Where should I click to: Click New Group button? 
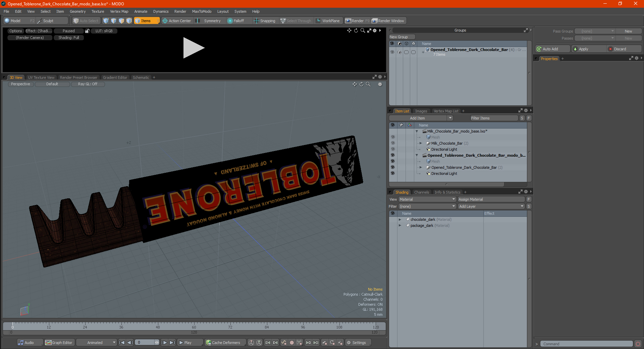[x=402, y=37]
